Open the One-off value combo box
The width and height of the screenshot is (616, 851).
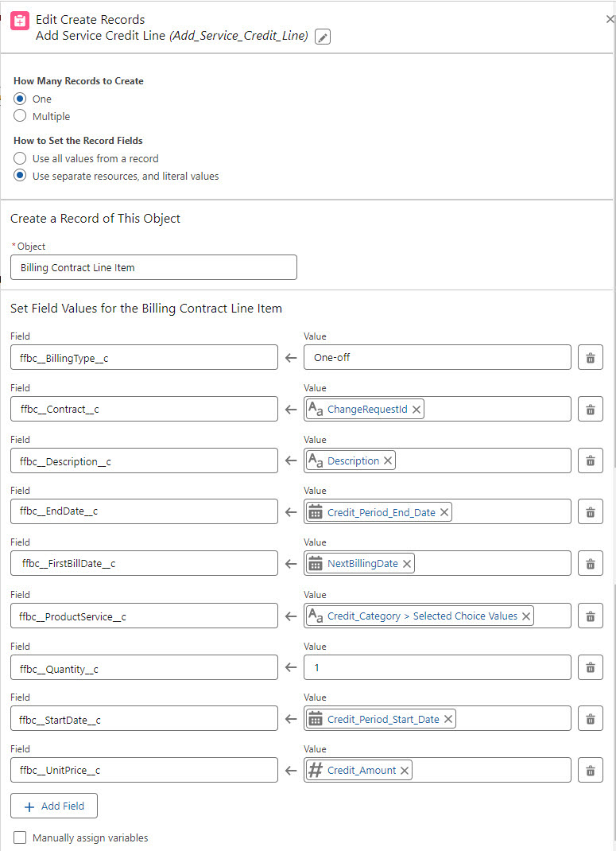(437, 358)
